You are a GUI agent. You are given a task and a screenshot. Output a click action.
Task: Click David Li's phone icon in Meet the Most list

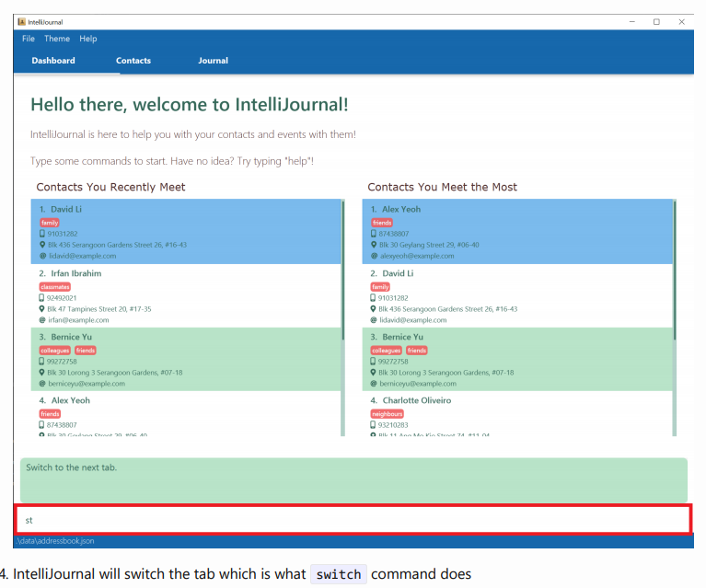point(373,297)
